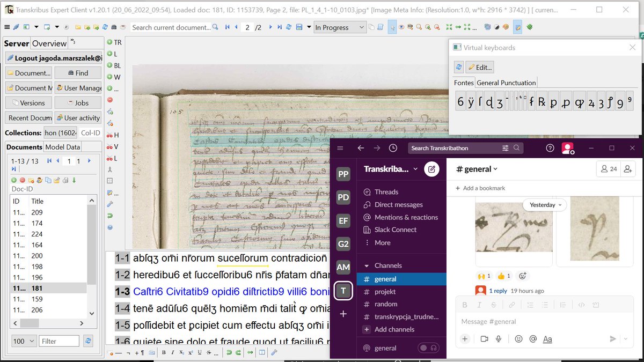
Task: Open the Collections selector dropdown
Action: pyautogui.click(x=60, y=133)
